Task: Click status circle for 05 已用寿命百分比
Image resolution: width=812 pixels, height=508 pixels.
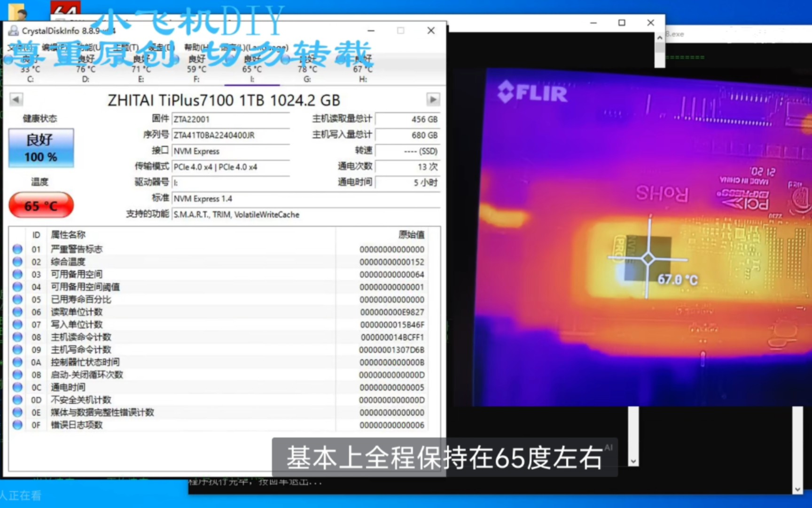Action: point(17,299)
